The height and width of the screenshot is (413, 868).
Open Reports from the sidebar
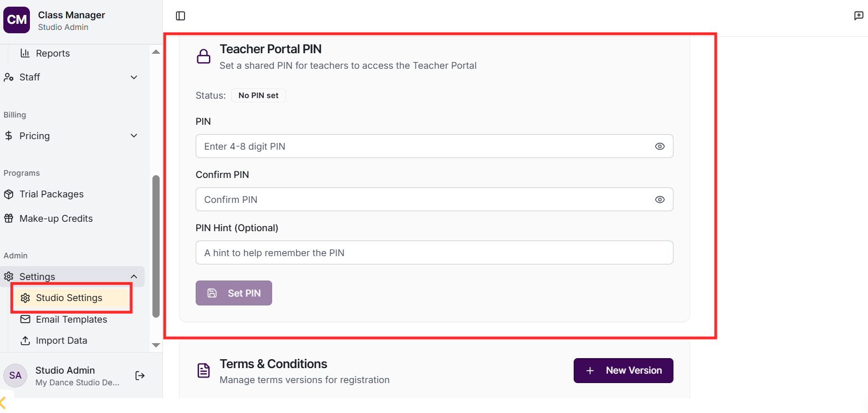pyautogui.click(x=53, y=53)
